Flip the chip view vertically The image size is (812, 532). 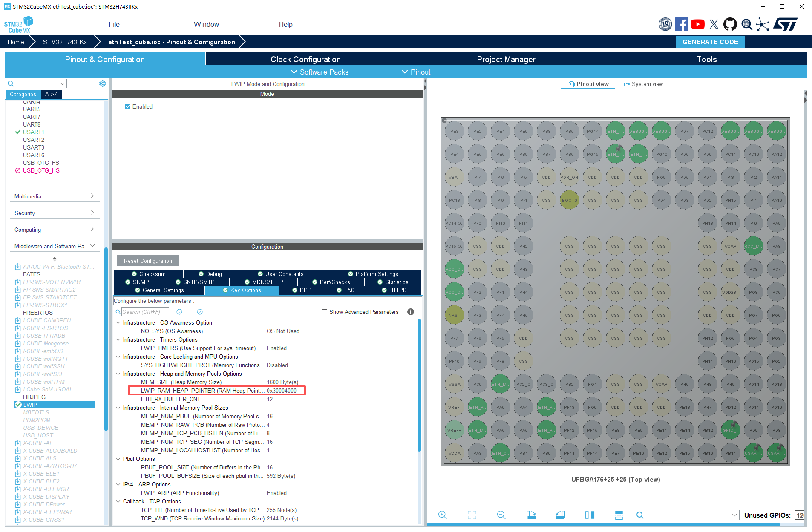click(x=619, y=515)
